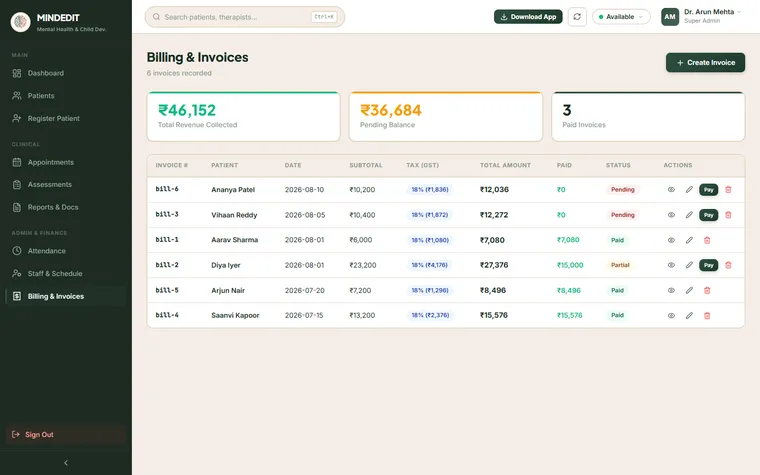Pay Vihaan Reddy's invoice bill-3

pyautogui.click(x=709, y=215)
